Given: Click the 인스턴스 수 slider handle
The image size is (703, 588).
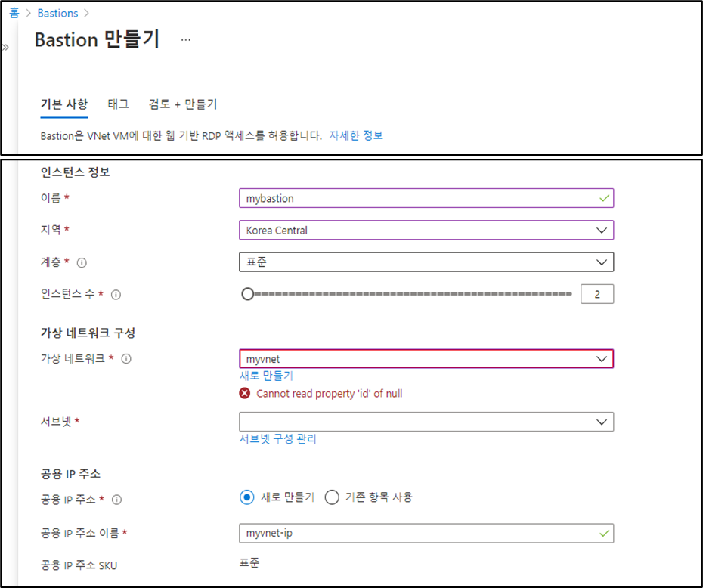Looking at the screenshot, I should [x=247, y=294].
